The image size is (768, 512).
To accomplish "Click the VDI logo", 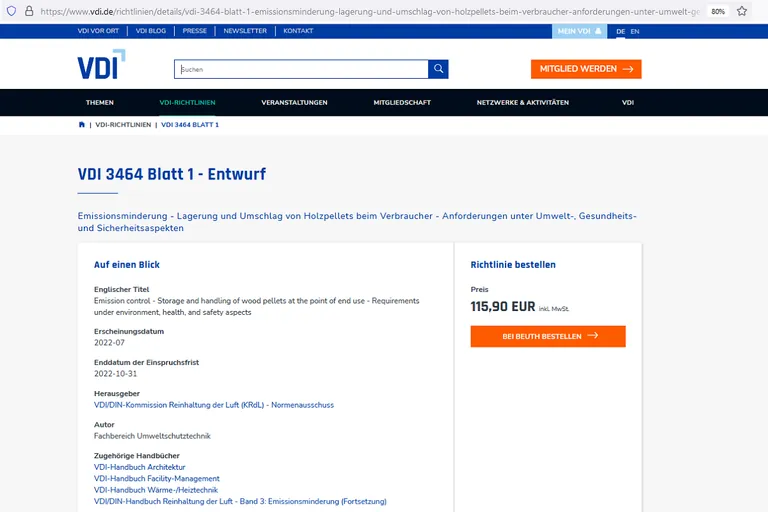I will coord(101,65).
